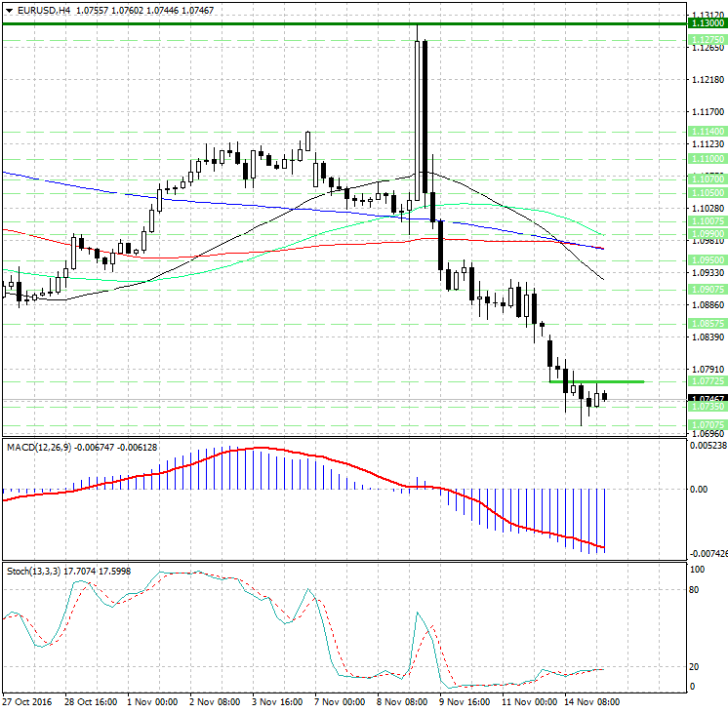Click the 14 Nov 08:00 time axis label
728x713 pixels.
click(592, 701)
